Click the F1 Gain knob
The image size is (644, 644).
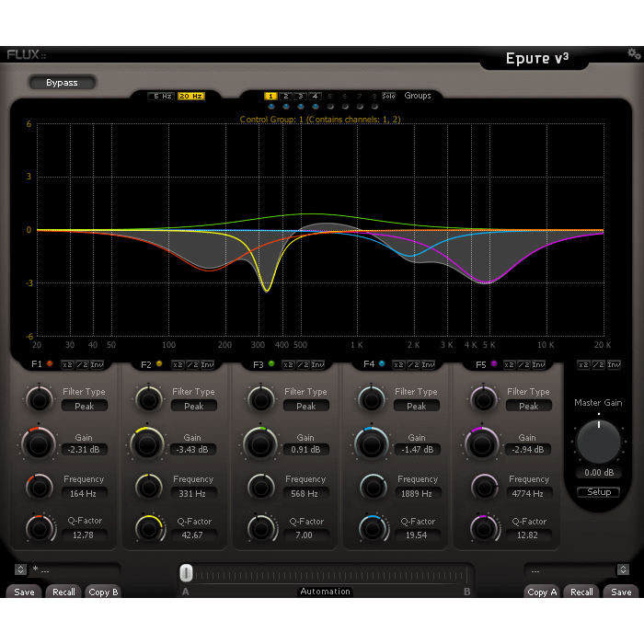pos(39,444)
